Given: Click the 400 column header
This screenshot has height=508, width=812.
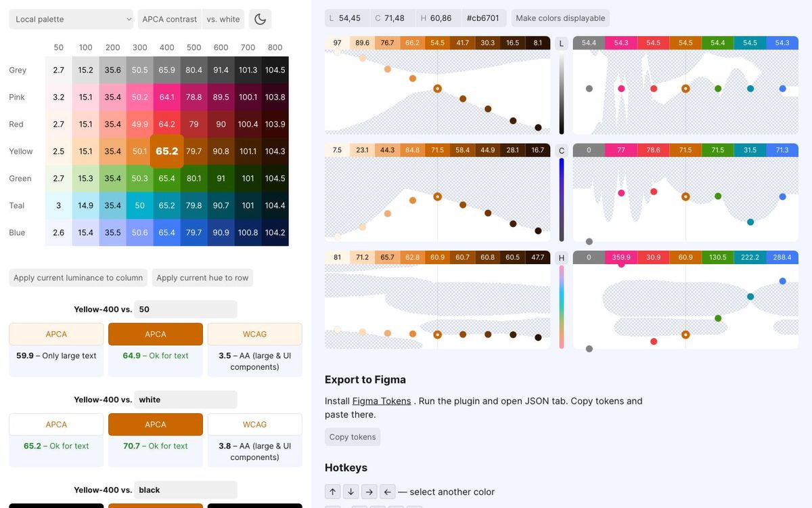Looking at the screenshot, I should coord(167,47).
